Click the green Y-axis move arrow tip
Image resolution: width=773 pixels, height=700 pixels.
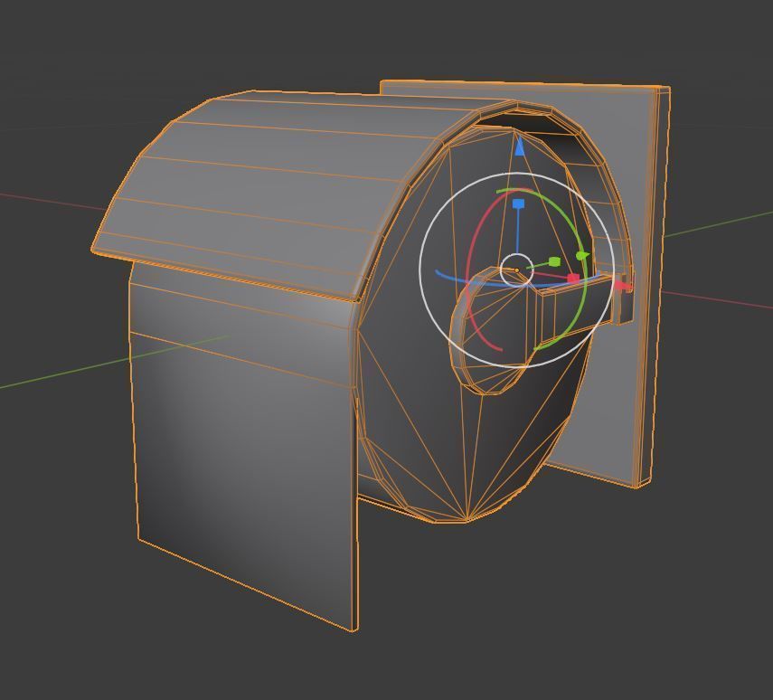click(582, 256)
